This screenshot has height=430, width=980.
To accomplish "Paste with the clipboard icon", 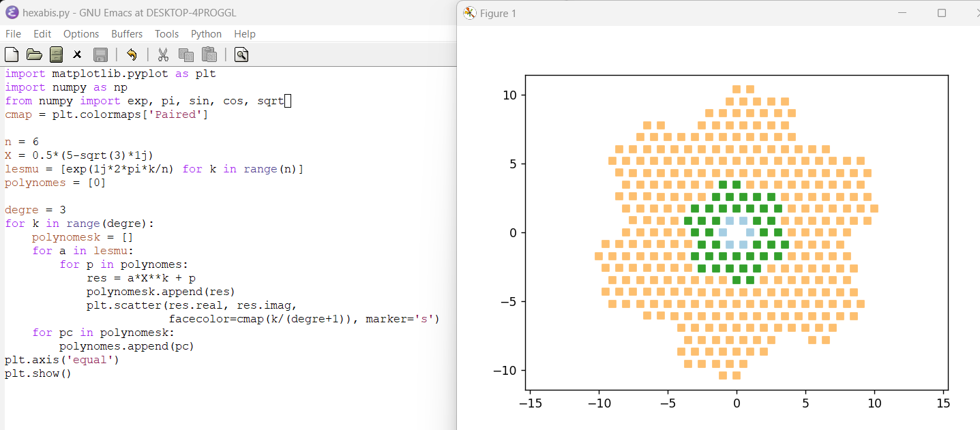I will [209, 55].
